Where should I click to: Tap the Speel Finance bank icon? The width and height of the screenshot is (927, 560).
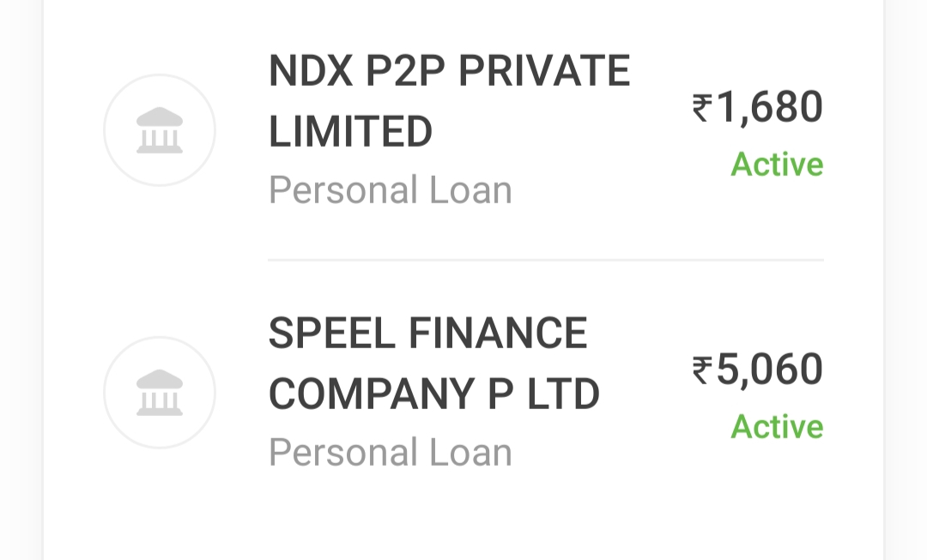(160, 393)
